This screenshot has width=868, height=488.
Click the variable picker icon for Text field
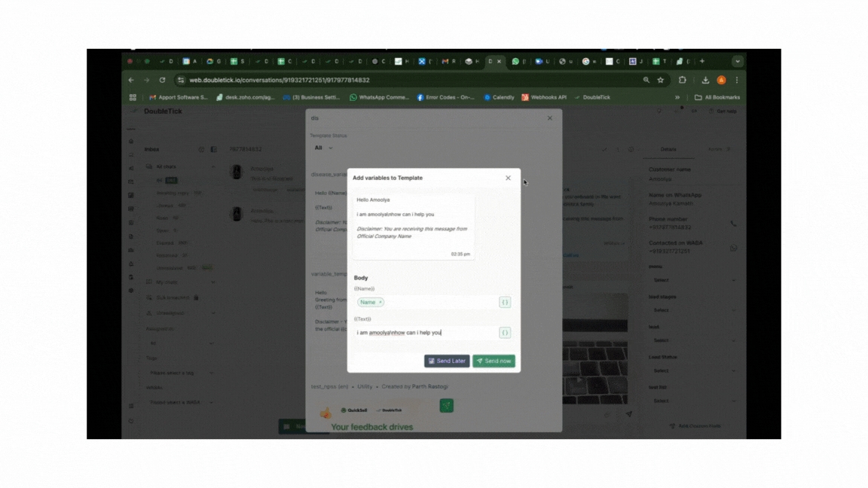(x=505, y=332)
